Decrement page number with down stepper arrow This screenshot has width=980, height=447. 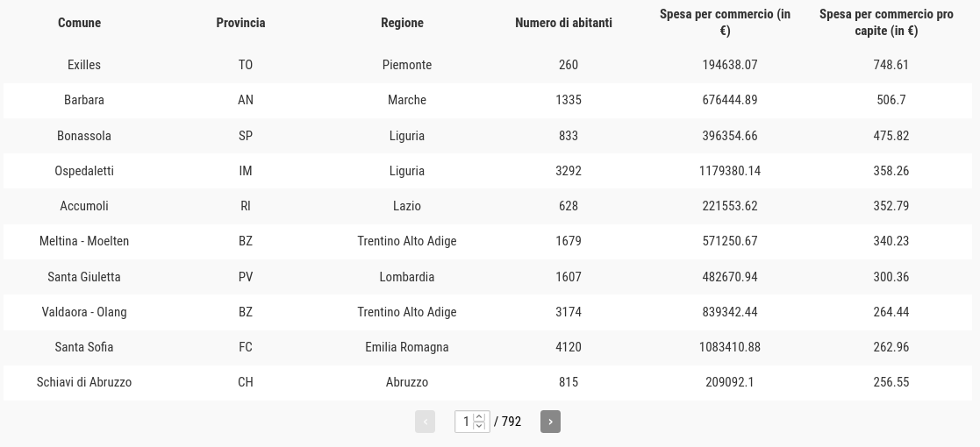pyautogui.click(x=479, y=426)
